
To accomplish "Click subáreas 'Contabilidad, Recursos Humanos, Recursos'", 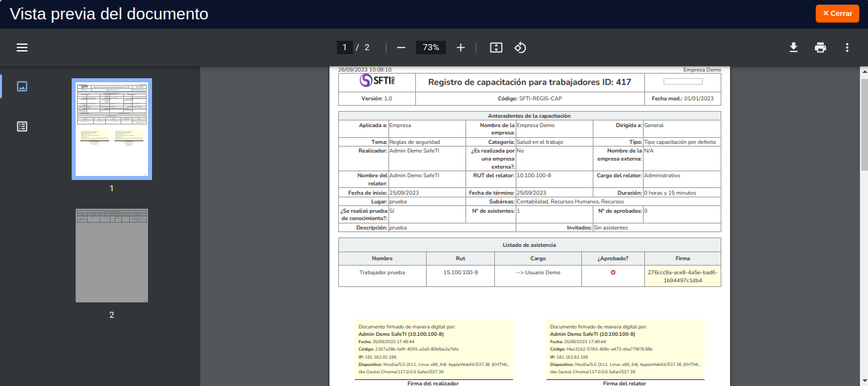I will (570, 201).
